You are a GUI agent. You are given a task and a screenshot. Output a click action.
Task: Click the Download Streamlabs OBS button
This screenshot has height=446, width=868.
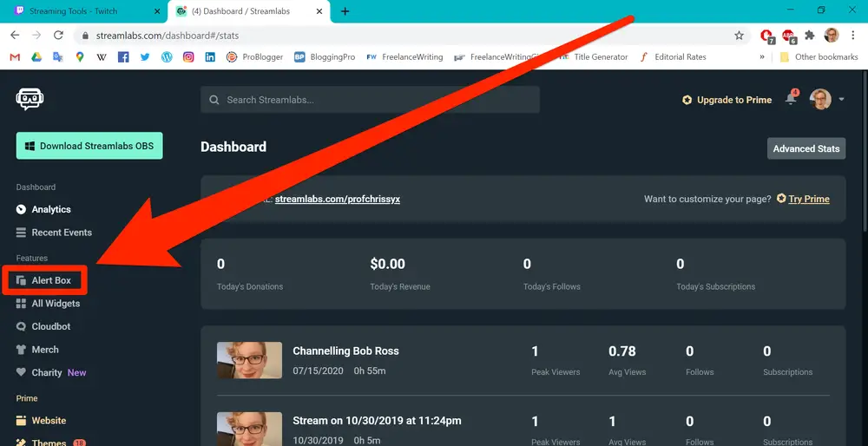pyautogui.click(x=89, y=146)
